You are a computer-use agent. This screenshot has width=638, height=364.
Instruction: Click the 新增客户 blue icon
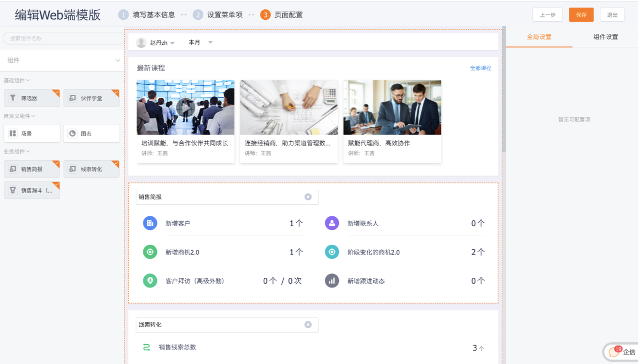click(x=150, y=223)
